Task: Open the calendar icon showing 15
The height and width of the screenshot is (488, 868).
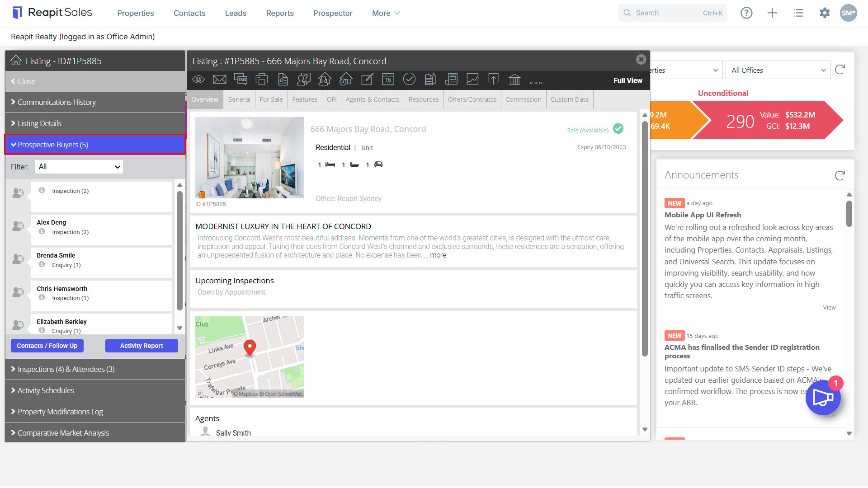Action: click(x=388, y=80)
